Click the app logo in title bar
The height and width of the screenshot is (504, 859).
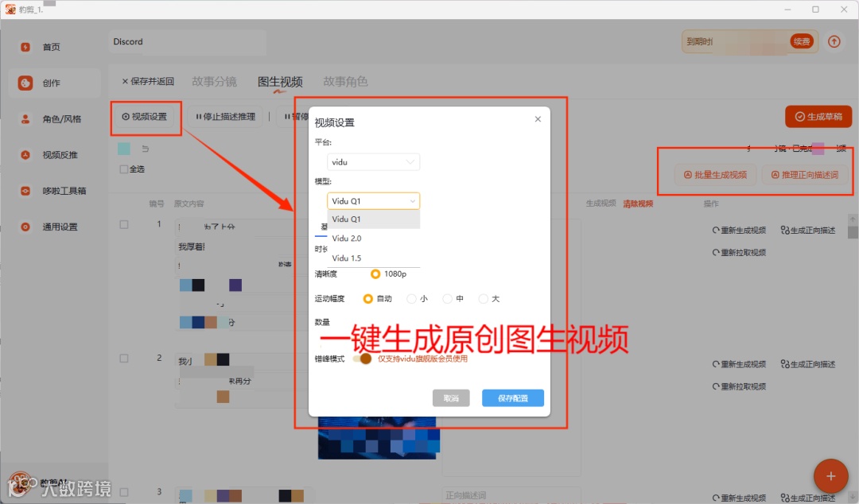click(x=10, y=9)
